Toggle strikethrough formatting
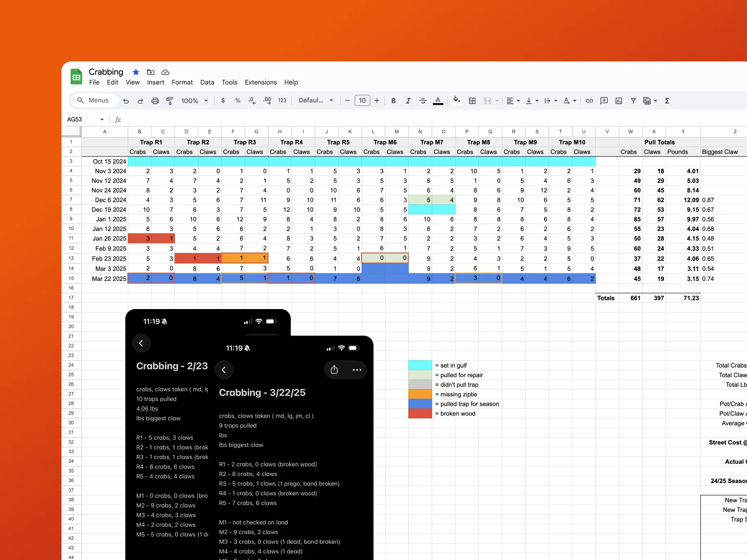This screenshot has height=560, width=747. [423, 101]
